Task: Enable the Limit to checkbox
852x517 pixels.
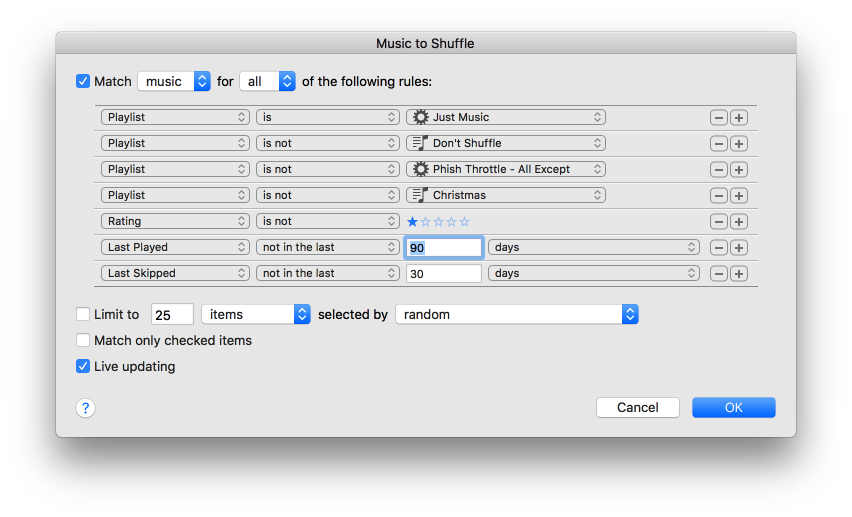Action: coord(83,314)
